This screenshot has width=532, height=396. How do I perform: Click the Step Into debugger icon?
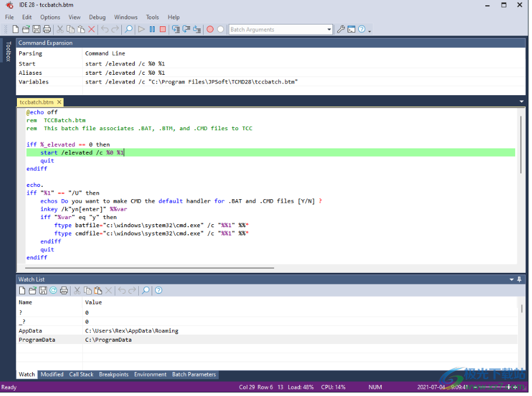[x=176, y=30]
